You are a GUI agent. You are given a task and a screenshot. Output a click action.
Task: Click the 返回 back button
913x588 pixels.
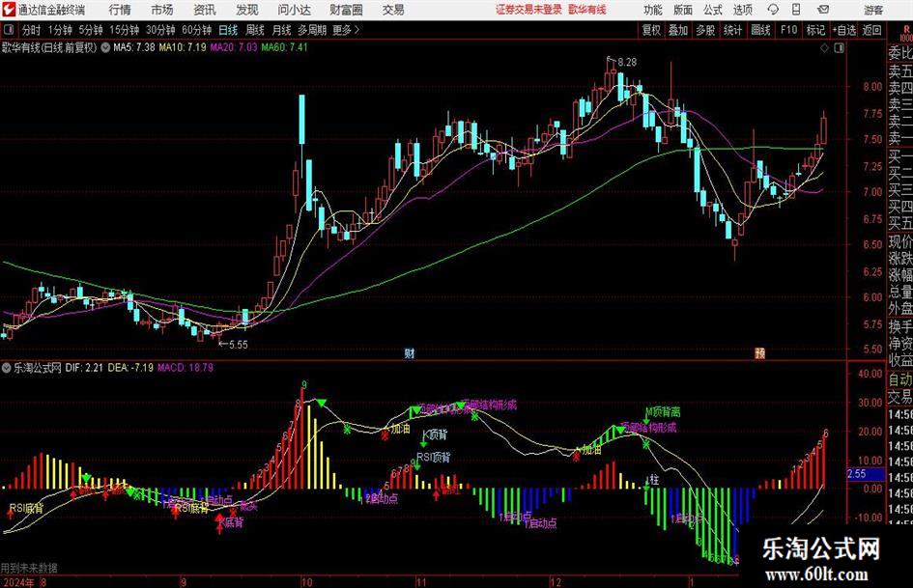871,30
